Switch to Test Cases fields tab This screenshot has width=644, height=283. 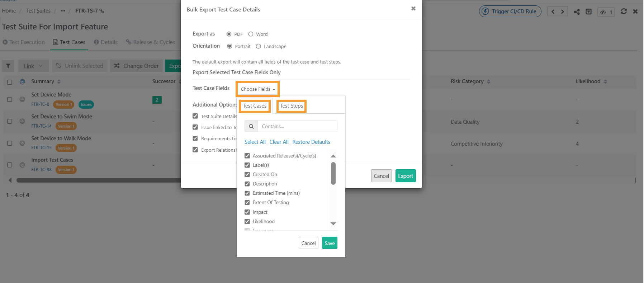[255, 106]
